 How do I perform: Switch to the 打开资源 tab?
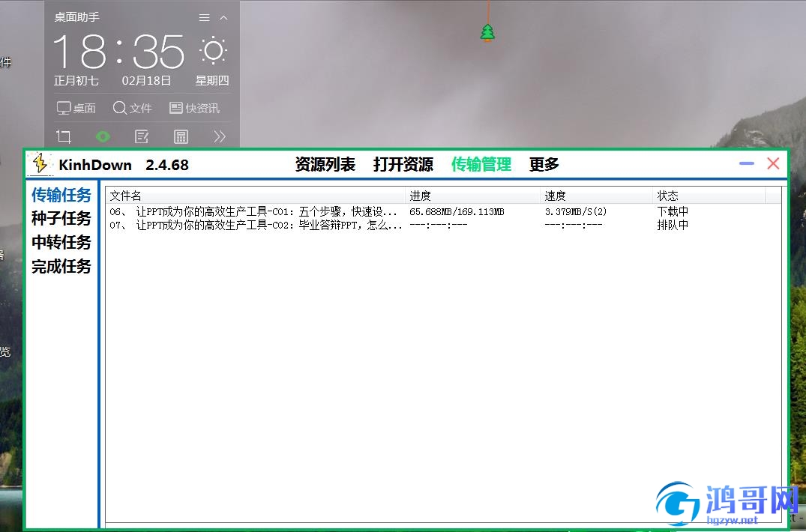click(x=403, y=164)
